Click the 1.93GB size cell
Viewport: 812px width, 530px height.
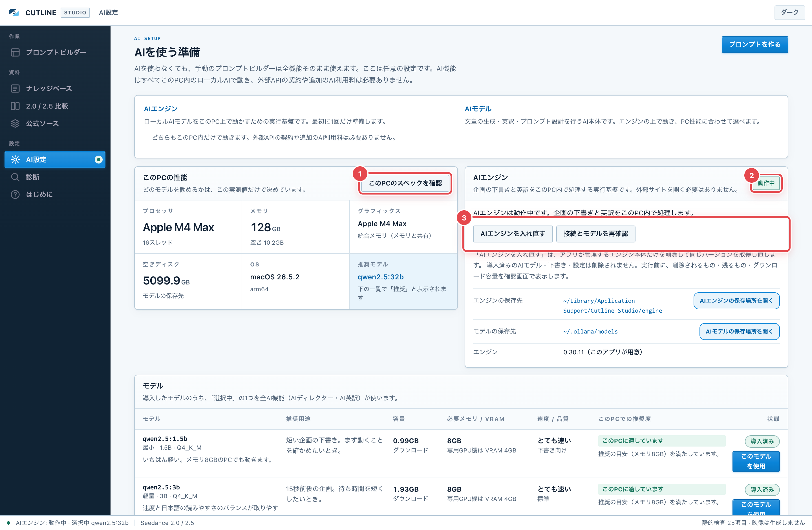click(x=406, y=489)
